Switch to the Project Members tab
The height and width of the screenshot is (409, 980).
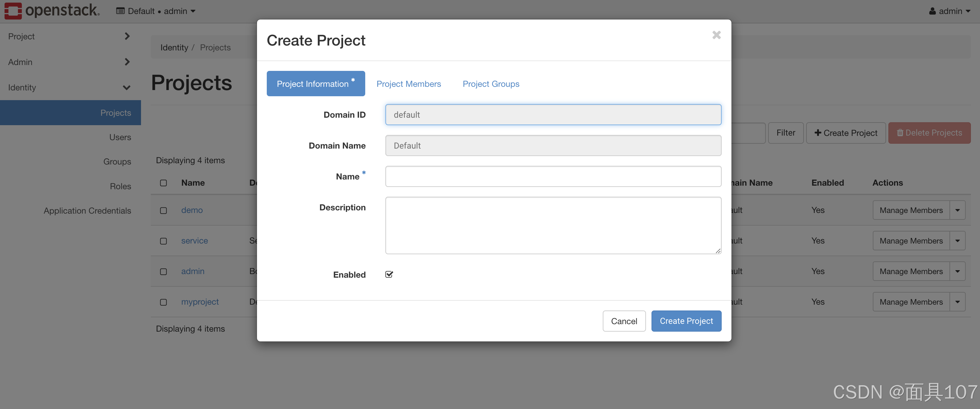(x=408, y=84)
